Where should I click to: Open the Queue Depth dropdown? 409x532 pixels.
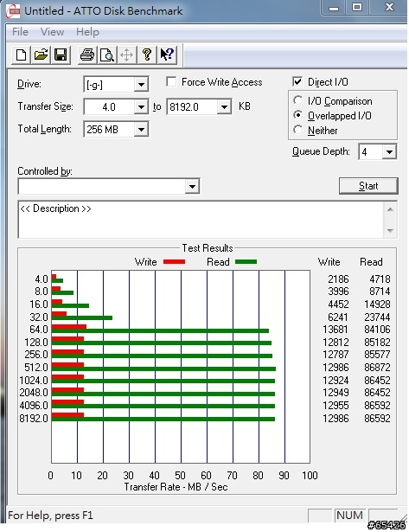tap(389, 151)
